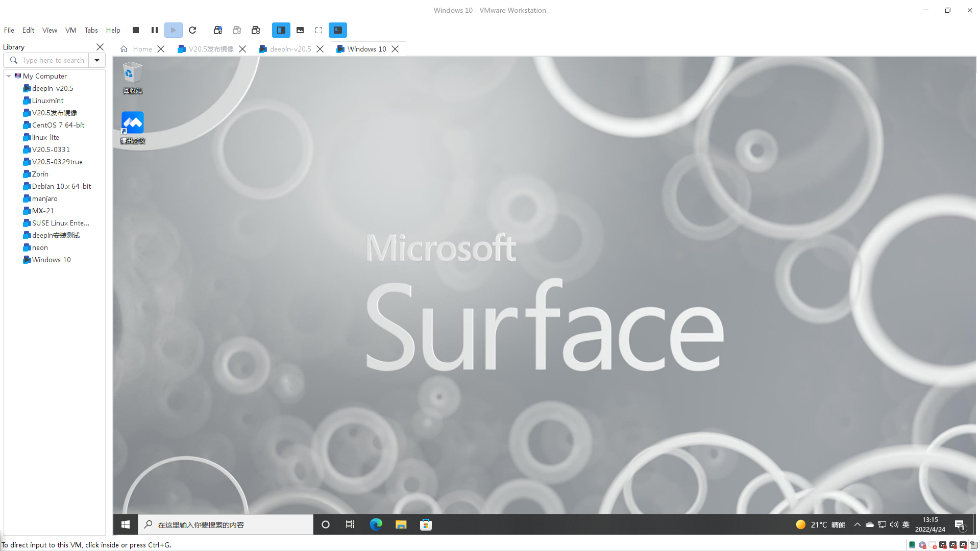Close the Library panel
The width and height of the screenshot is (980, 551).
click(100, 47)
